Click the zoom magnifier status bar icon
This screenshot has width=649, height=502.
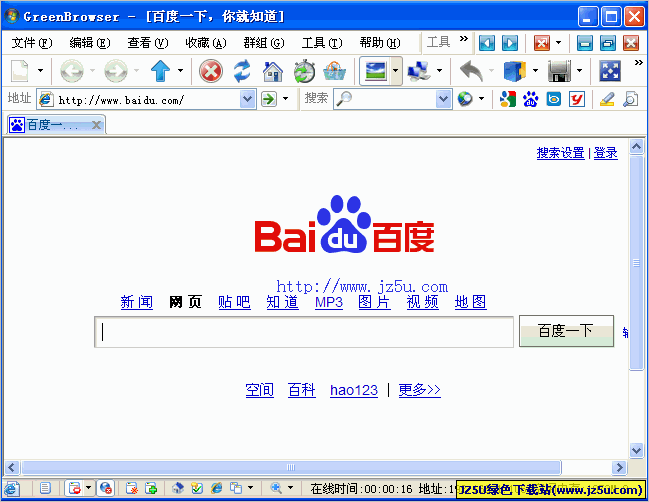[276, 488]
